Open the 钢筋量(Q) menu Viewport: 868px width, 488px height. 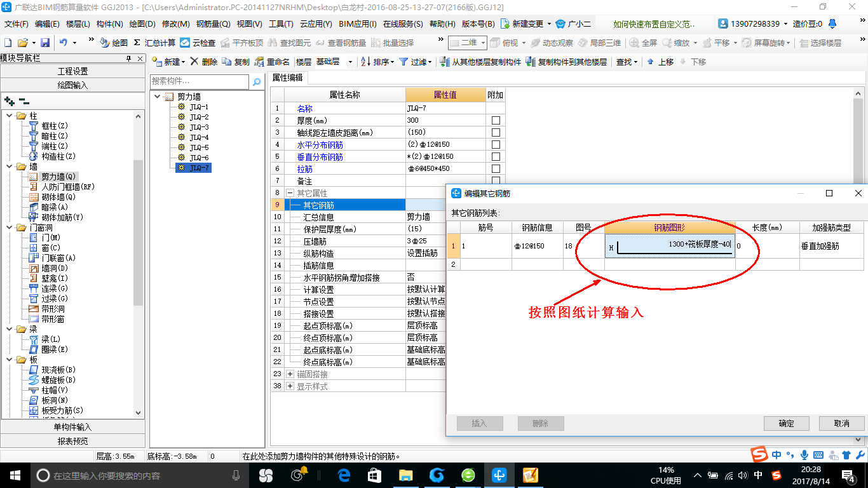(213, 24)
